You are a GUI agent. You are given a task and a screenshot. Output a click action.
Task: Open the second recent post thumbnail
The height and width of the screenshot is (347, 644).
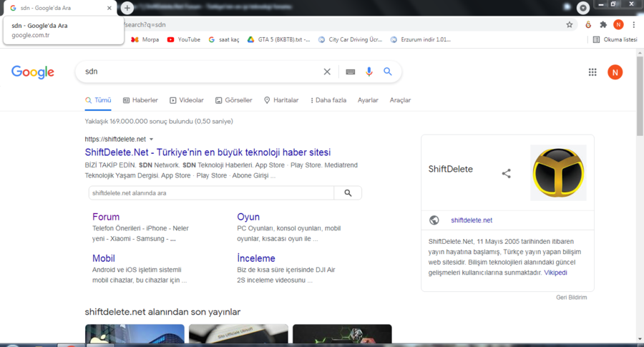[238, 334]
